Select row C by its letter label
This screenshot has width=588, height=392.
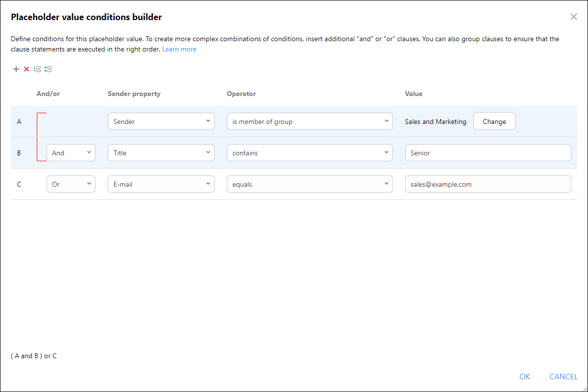(19, 184)
